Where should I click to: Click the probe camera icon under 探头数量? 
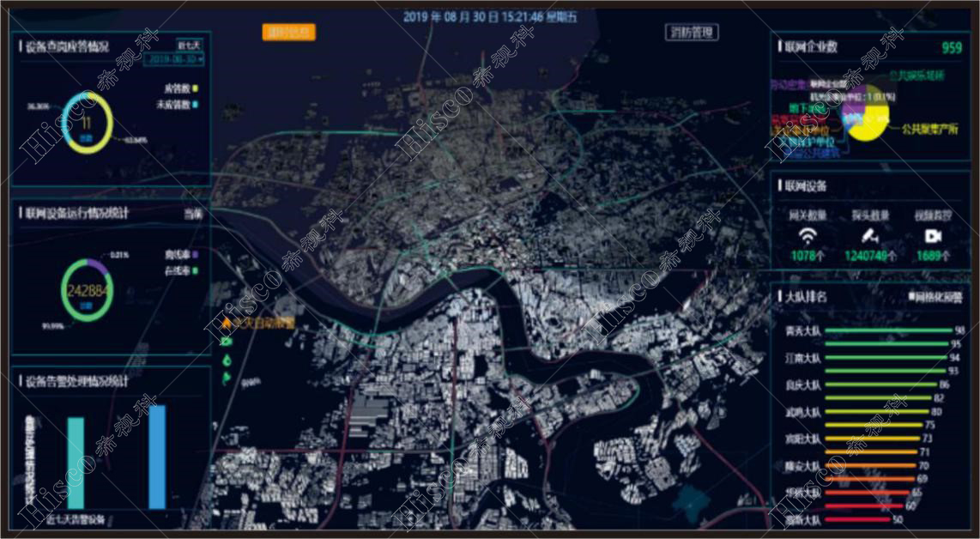click(870, 235)
